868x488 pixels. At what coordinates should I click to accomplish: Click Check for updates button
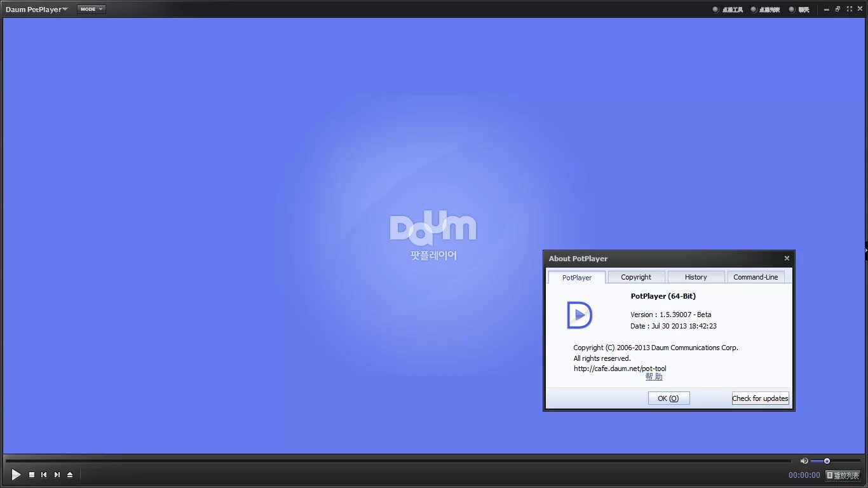[x=760, y=398]
